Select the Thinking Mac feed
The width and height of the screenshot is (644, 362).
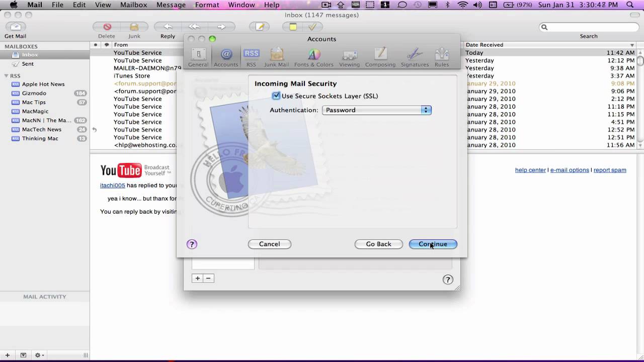(45, 139)
